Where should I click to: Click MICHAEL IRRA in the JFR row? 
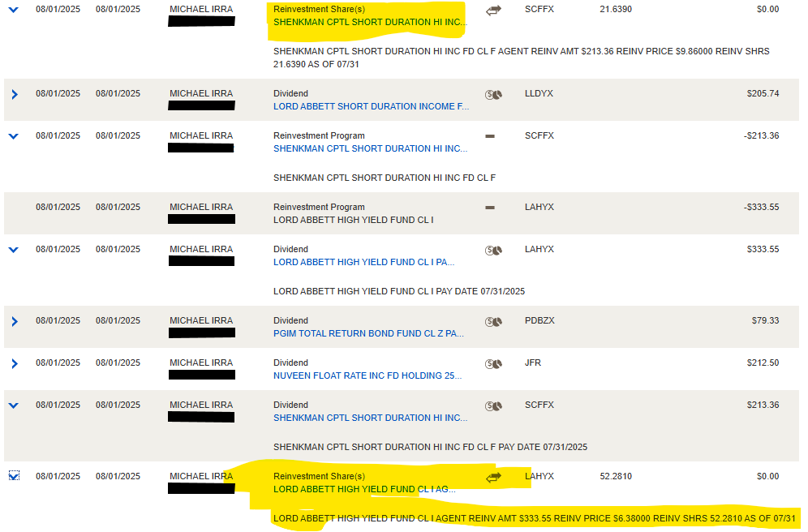pyautogui.click(x=201, y=363)
